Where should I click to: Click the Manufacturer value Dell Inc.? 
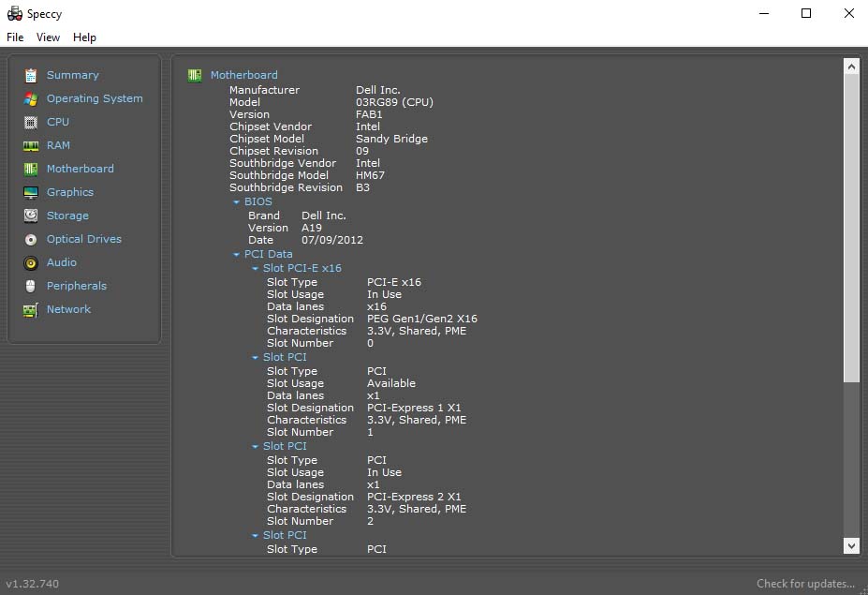coord(378,90)
